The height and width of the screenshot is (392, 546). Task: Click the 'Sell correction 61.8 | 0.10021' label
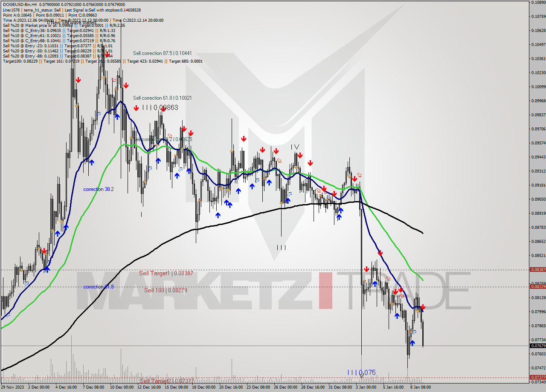point(162,98)
